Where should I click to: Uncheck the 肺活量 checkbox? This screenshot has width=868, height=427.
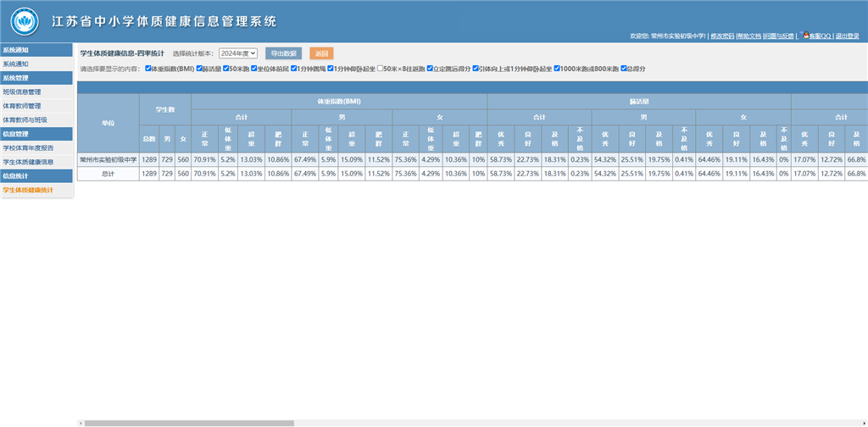199,68
